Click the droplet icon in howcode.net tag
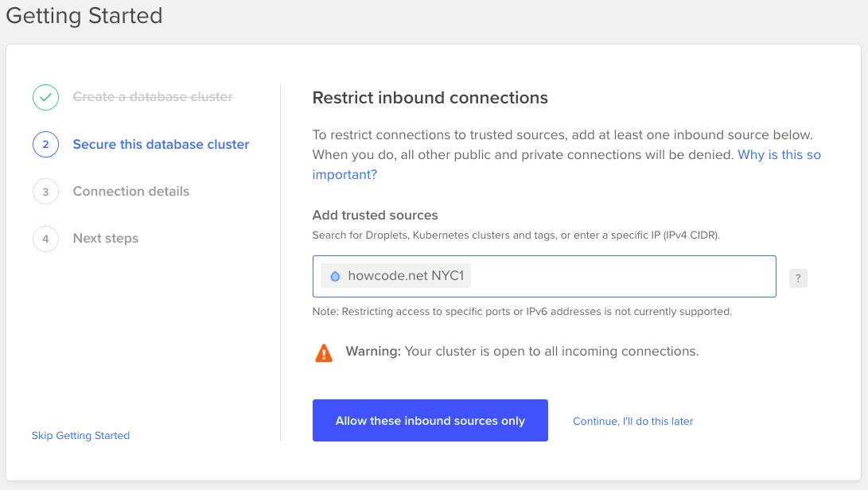Image resolution: width=868 pixels, height=490 pixels. click(x=335, y=276)
